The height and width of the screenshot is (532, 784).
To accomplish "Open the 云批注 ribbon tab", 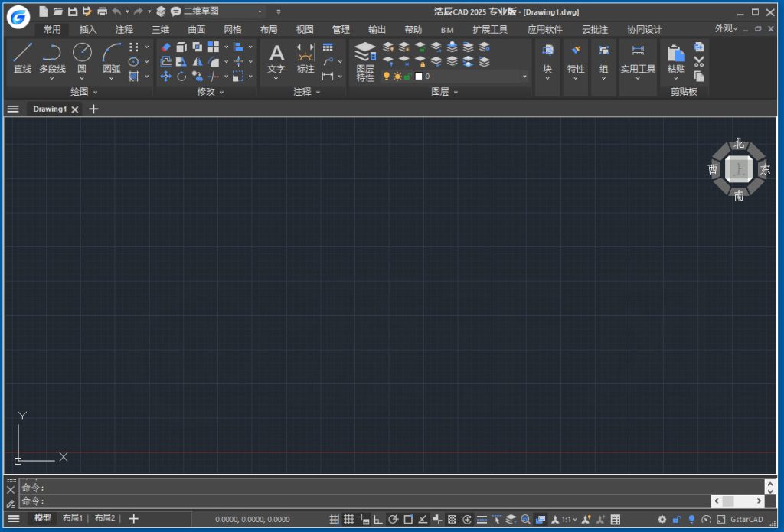I will pyautogui.click(x=594, y=30).
